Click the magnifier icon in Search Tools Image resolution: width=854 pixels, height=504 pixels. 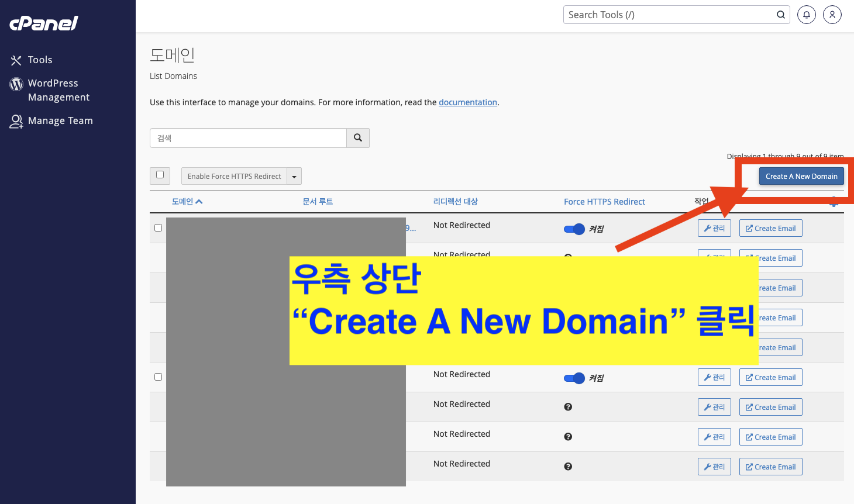click(x=781, y=15)
